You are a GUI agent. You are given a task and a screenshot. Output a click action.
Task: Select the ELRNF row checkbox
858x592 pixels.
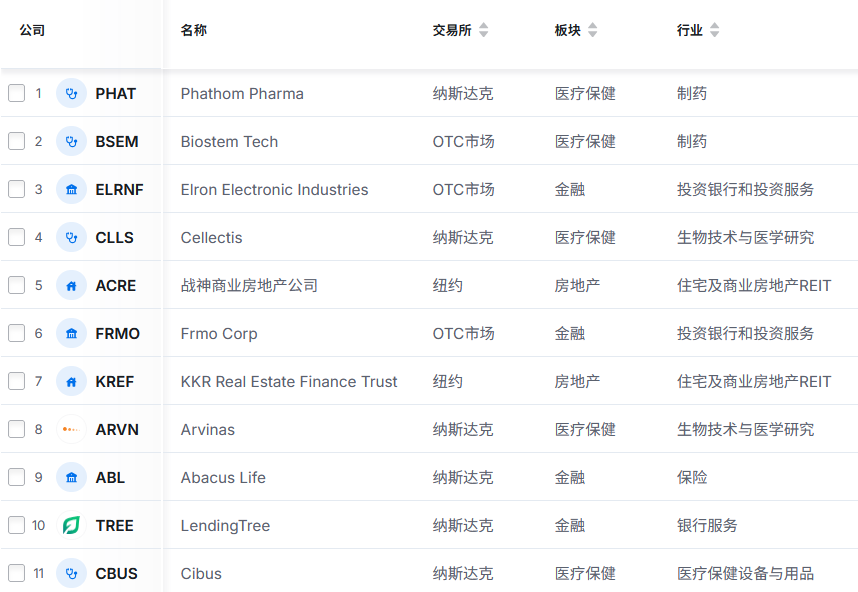click(x=16, y=189)
